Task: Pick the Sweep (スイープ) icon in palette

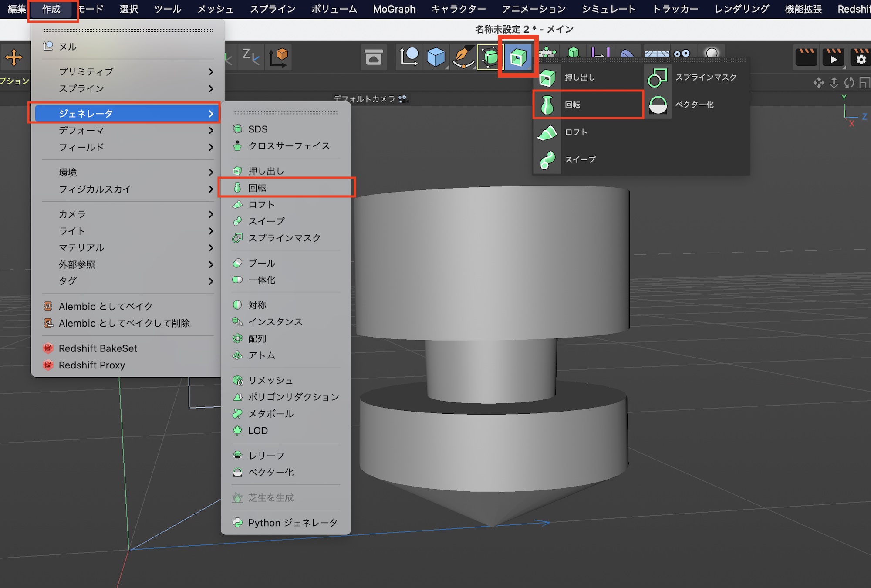Action: 547,159
